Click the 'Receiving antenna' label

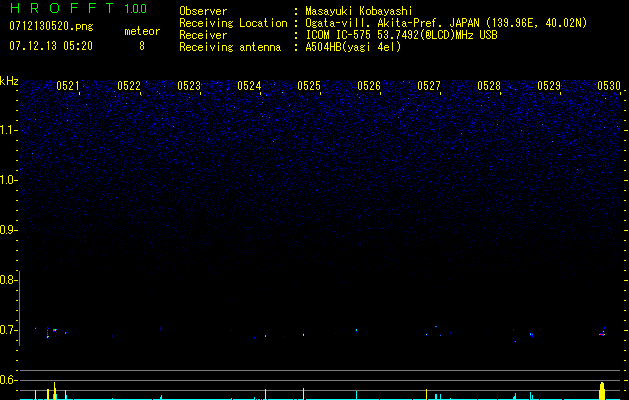point(230,47)
